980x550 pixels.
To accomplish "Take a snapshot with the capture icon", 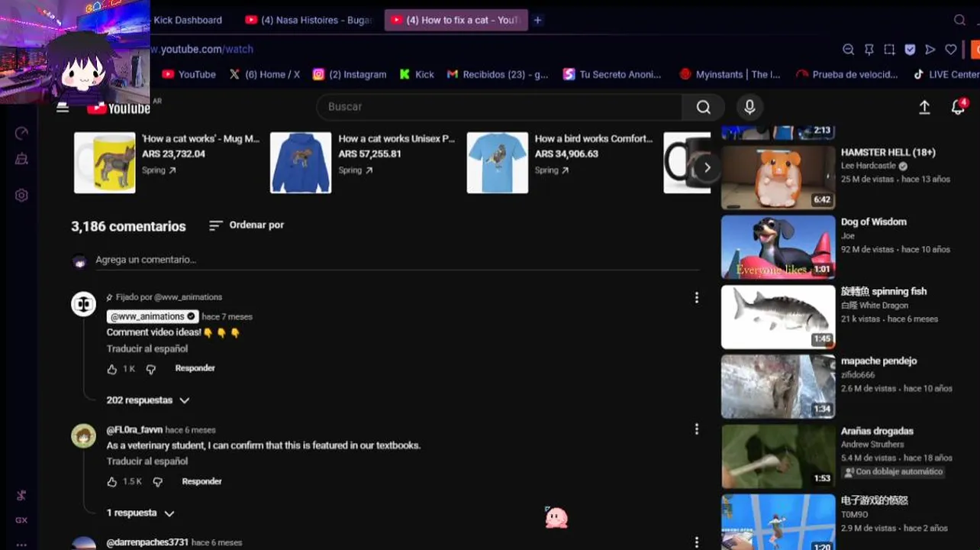I will [889, 50].
